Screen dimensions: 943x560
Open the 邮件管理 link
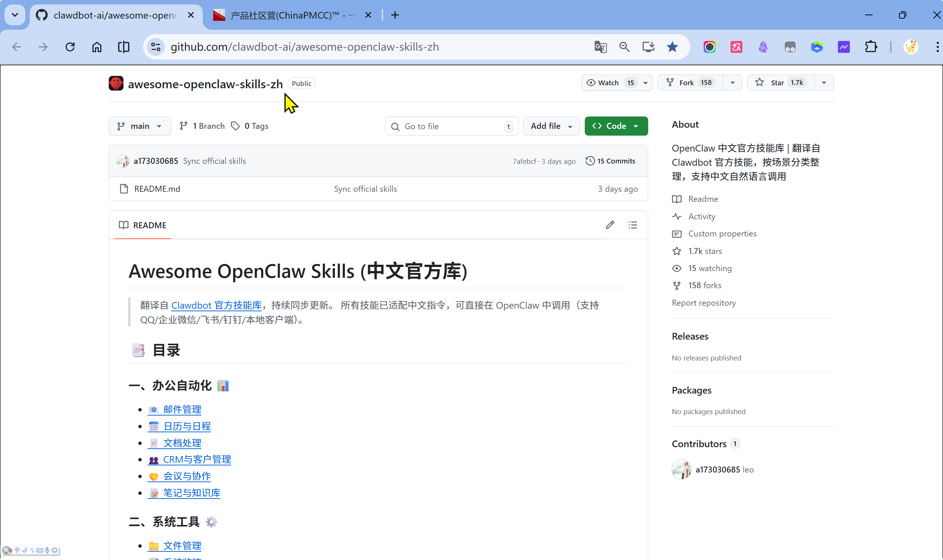pos(182,410)
